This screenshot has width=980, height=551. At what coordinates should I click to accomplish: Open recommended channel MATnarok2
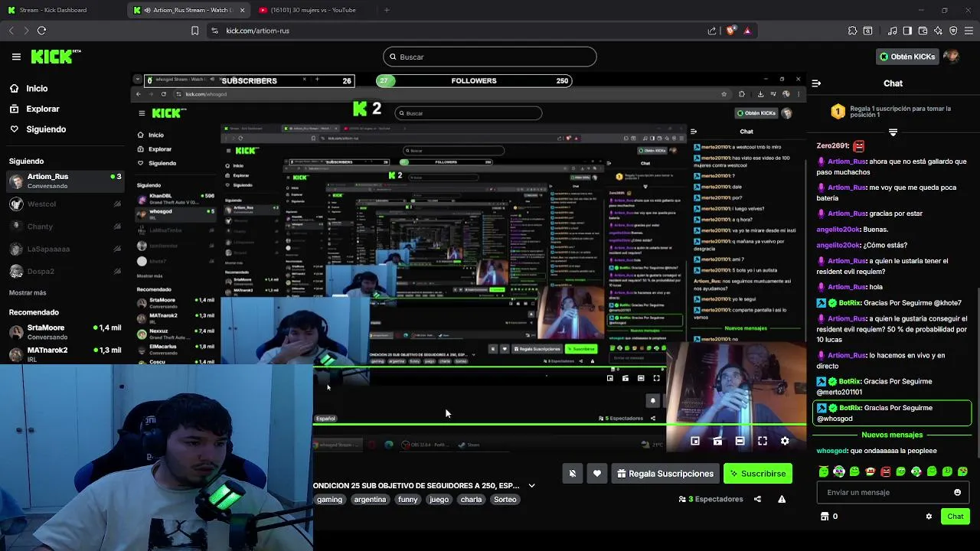[x=64, y=354]
